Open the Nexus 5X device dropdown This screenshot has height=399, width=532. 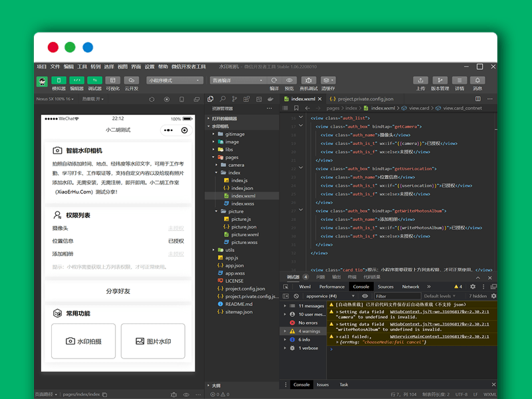coord(55,99)
